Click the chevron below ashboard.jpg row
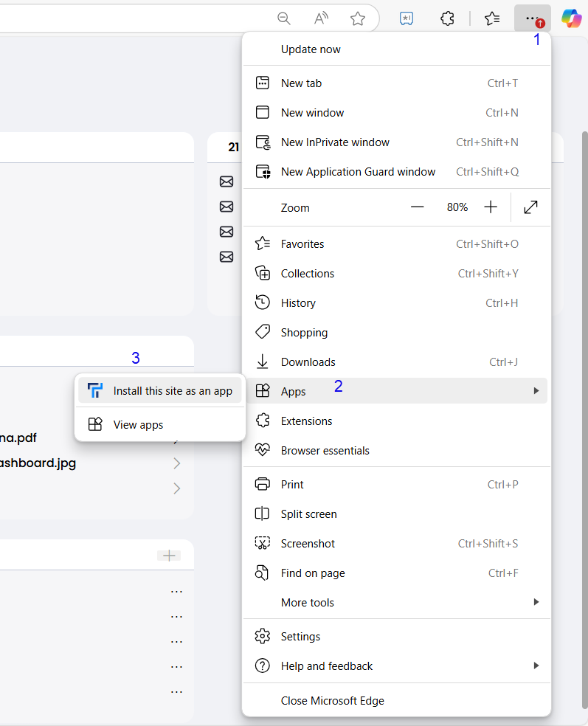588x726 pixels. [176, 488]
